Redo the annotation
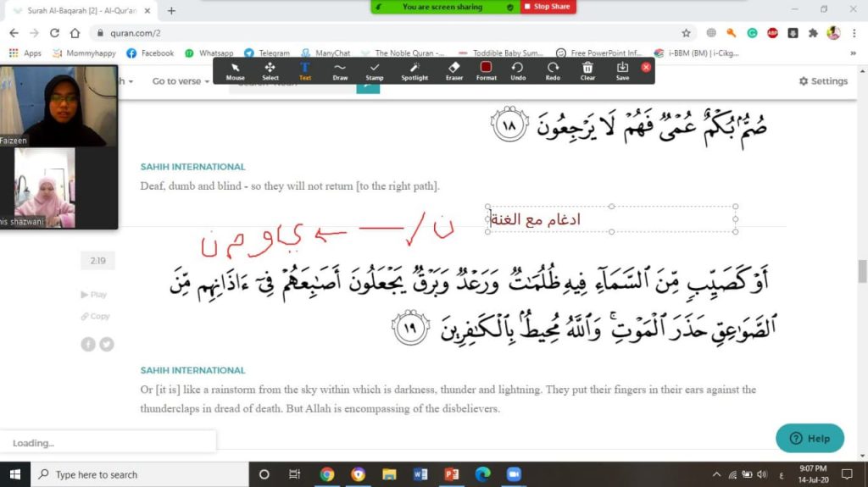The width and height of the screenshot is (868, 487). pos(553,70)
